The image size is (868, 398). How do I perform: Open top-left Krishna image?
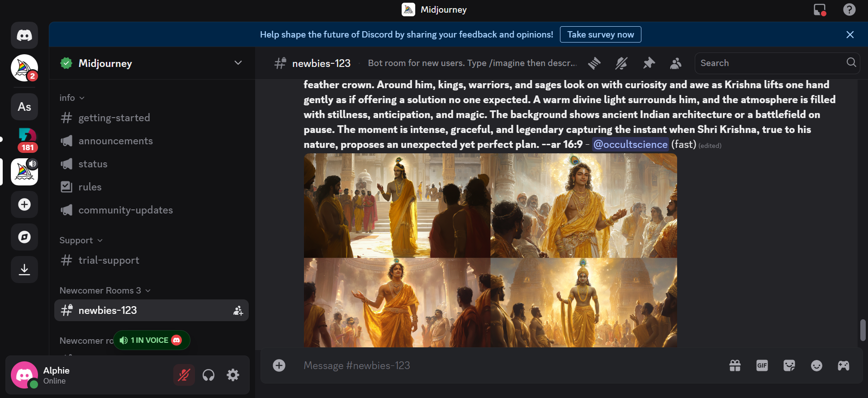(x=397, y=205)
